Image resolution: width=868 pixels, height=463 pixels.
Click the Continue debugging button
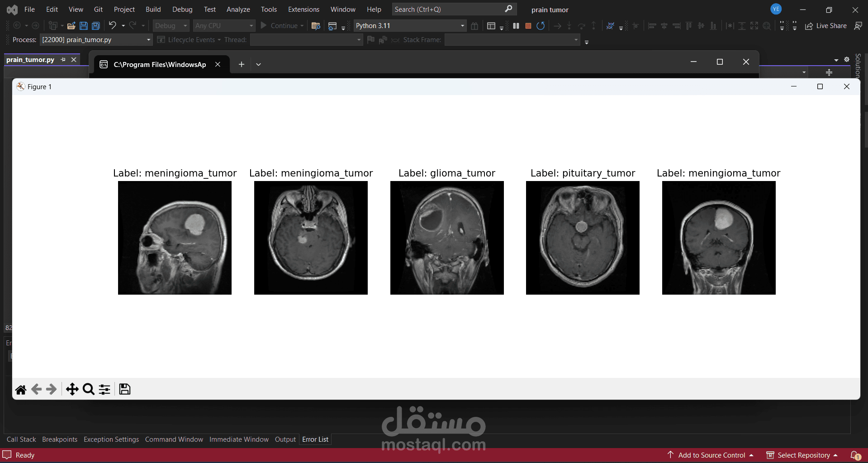click(280, 26)
